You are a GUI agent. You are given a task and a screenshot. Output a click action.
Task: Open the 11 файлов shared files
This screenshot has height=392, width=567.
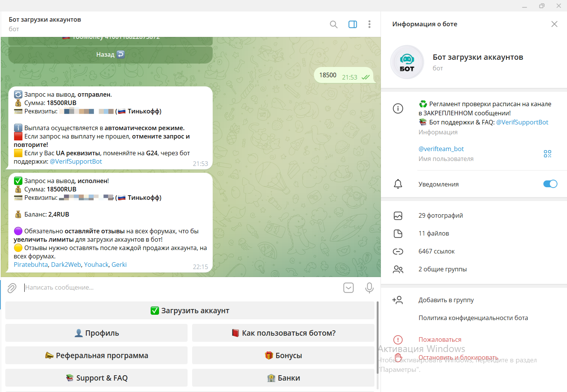pyautogui.click(x=433, y=233)
